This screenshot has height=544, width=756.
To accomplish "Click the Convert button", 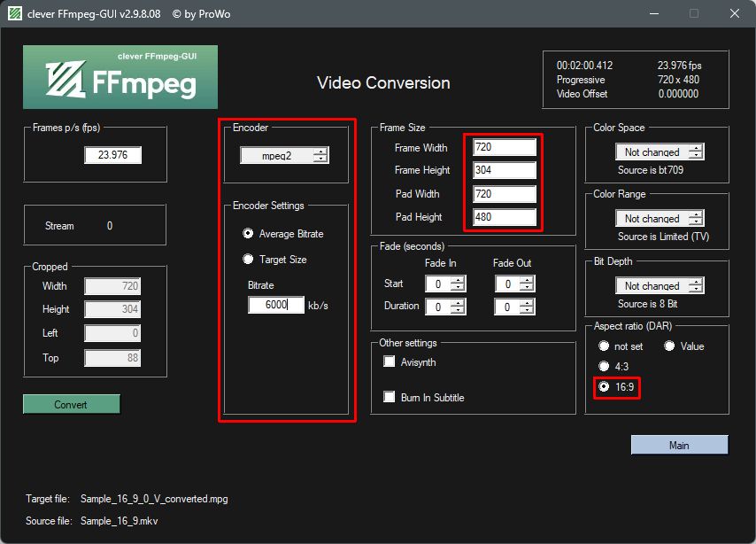I will point(72,405).
